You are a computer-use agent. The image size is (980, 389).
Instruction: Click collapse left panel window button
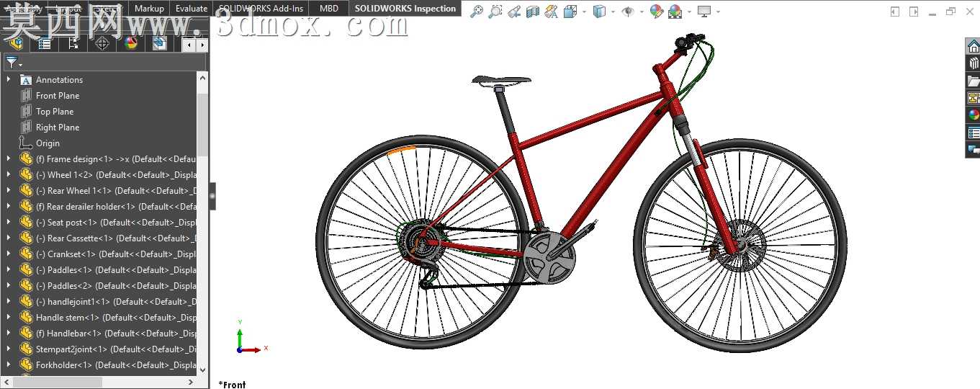click(x=895, y=12)
